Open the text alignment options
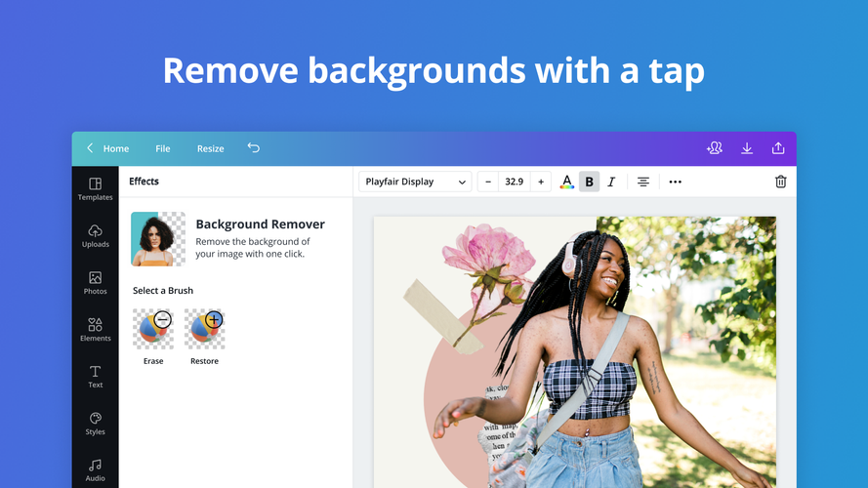868x488 pixels. (x=642, y=182)
